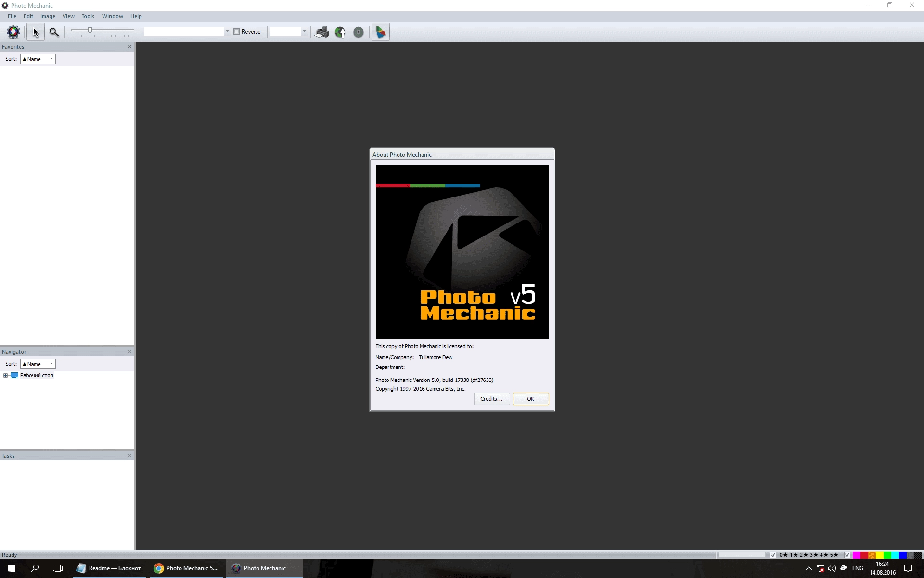Click the globe upload icon
This screenshot has height=578, width=924.
[x=340, y=32]
